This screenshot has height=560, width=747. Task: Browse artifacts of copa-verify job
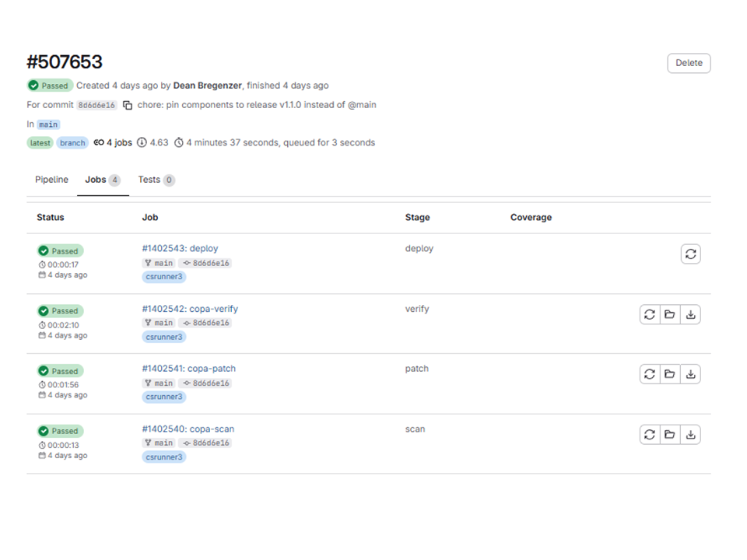coord(670,314)
